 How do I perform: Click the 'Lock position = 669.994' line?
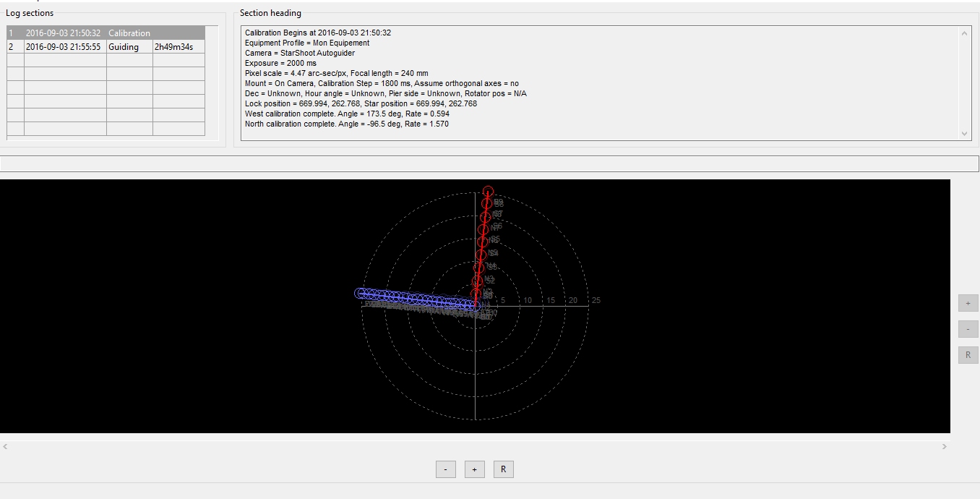tap(361, 103)
